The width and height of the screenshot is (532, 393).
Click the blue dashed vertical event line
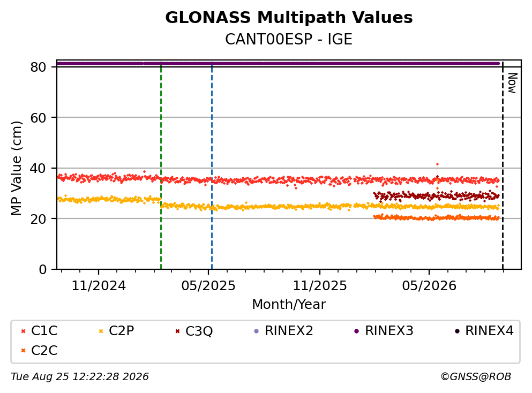pos(212,166)
